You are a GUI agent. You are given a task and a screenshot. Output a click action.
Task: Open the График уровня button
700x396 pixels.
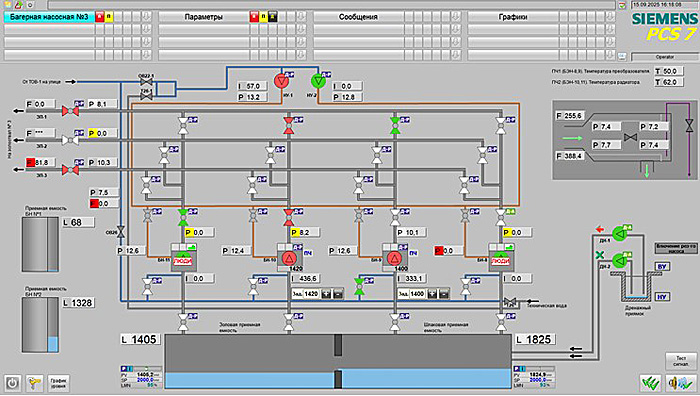point(58,383)
